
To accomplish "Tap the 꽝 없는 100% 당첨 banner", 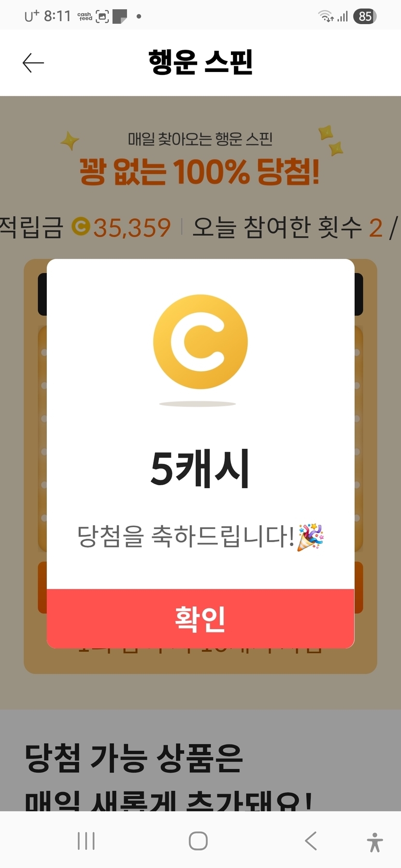I will 200,172.
